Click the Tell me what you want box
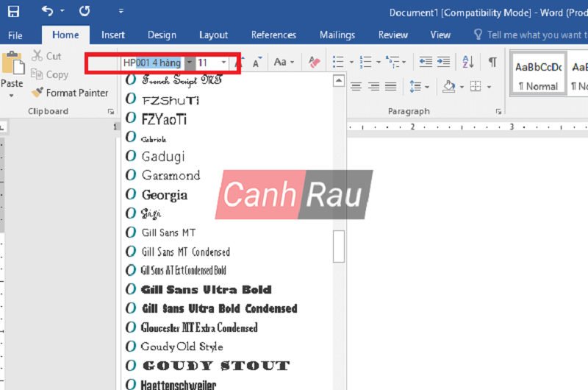Viewport: 588px width, 390px height. [530, 35]
